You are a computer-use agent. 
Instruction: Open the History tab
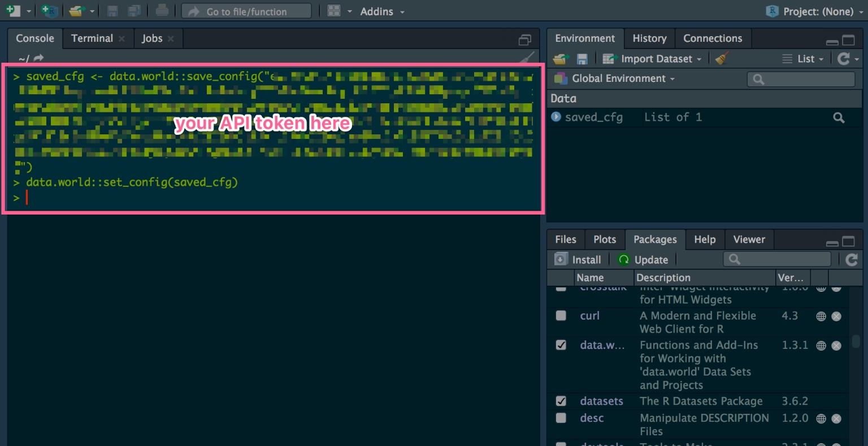(649, 38)
